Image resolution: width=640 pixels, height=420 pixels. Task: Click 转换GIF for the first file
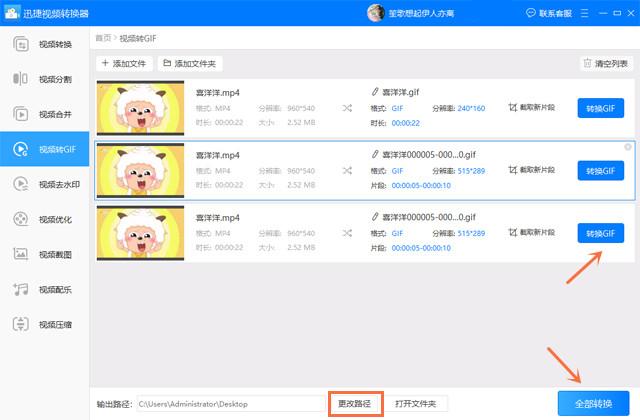point(600,108)
